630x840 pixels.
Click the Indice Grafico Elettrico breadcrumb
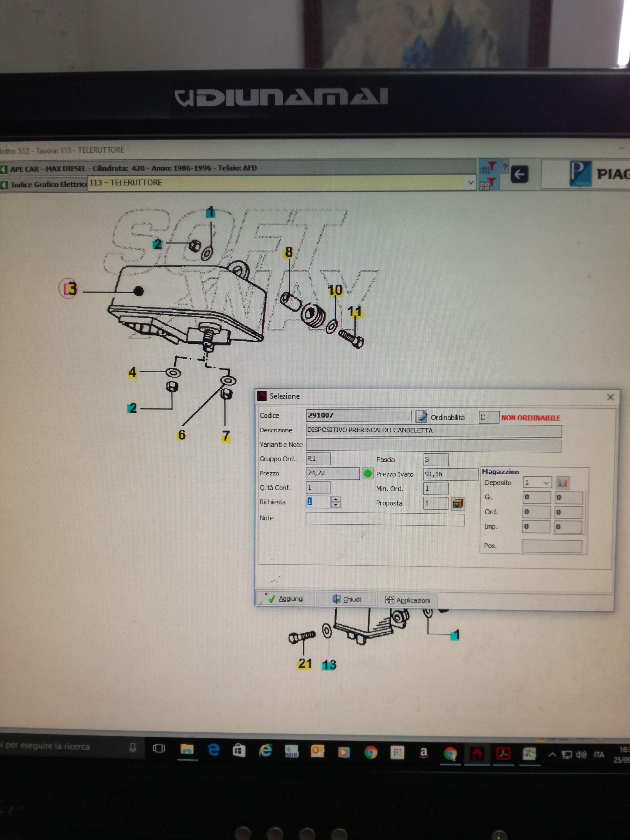(48, 184)
